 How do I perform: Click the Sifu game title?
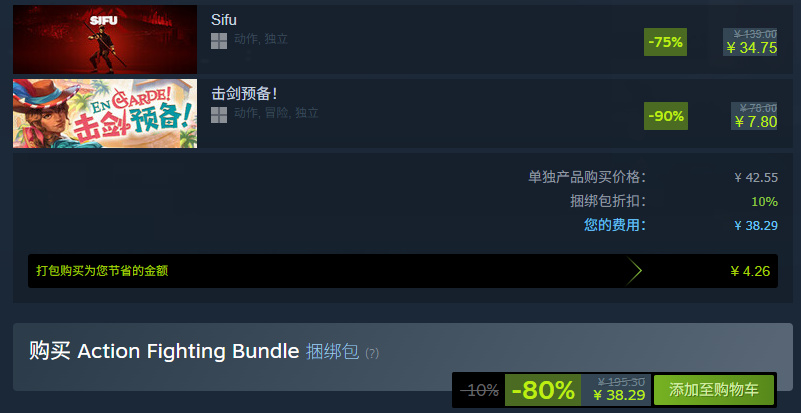(224, 20)
